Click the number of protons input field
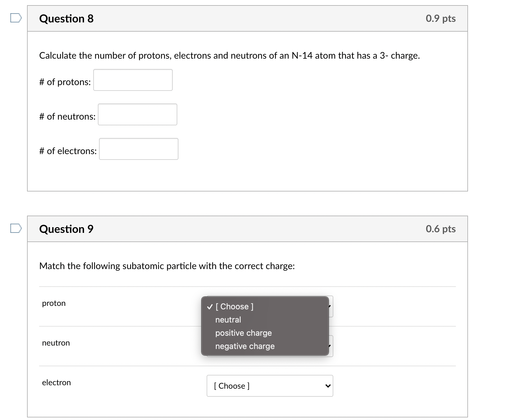 [x=133, y=80]
